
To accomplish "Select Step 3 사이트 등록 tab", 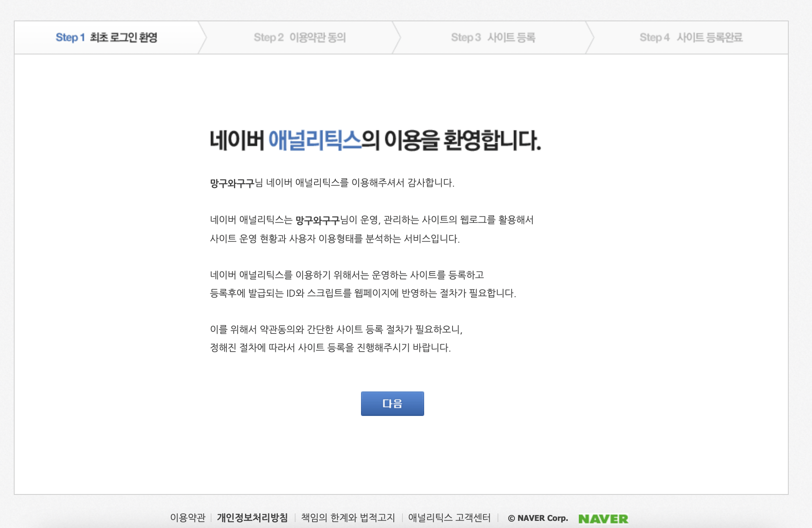I will [x=493, y=37].
